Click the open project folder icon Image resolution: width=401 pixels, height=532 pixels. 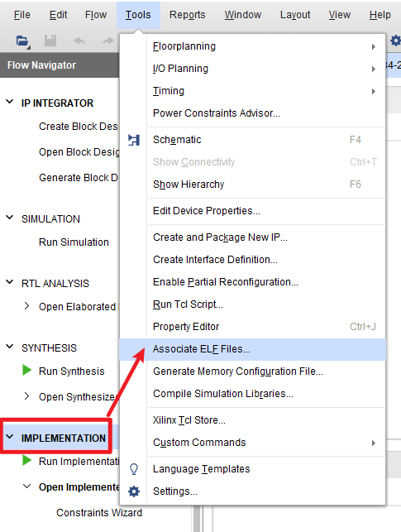(22, 41)
